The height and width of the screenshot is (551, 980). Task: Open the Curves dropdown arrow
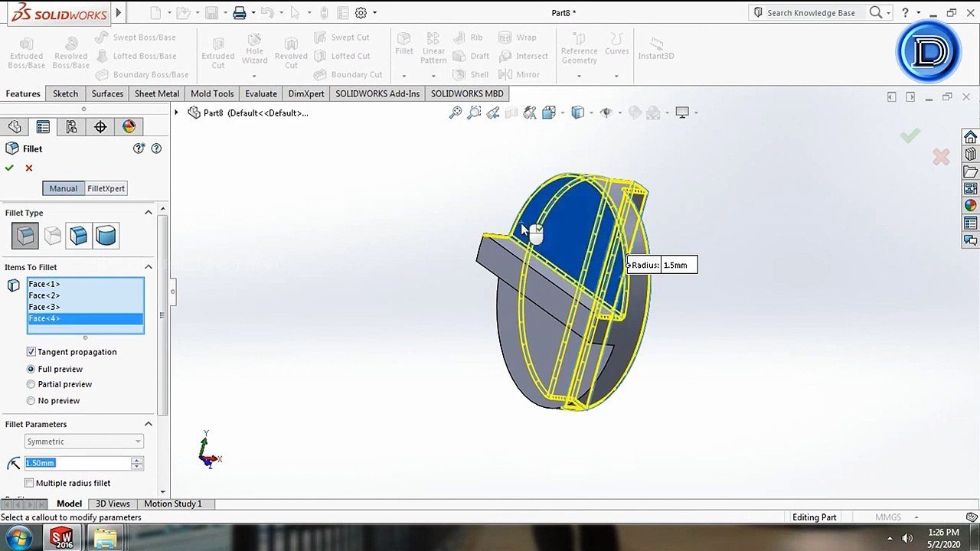[x=616, y=76]
